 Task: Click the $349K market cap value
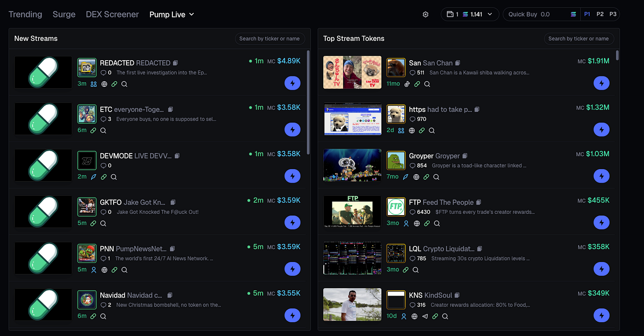point(599,293)
